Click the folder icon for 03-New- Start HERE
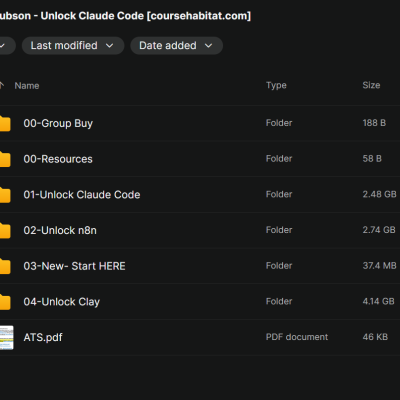 (5, 266)
